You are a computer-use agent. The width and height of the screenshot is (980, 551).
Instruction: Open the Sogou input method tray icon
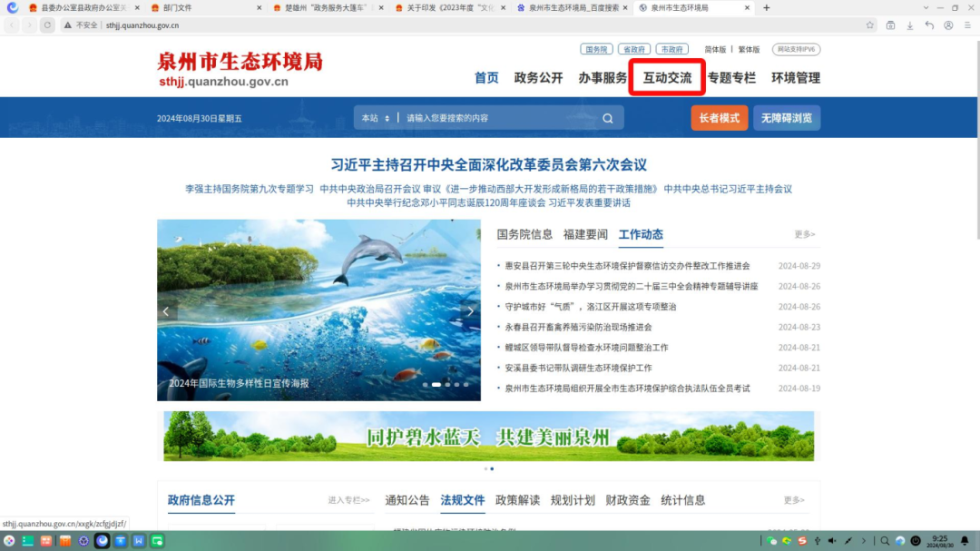802,541
